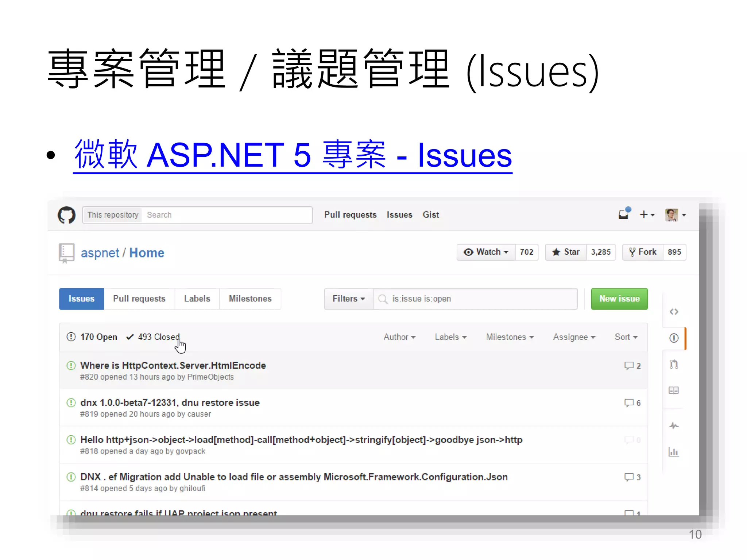Screen dimensions: 747x560
Task: Fork the aspnet/Home repository
Action: (643, 252)
